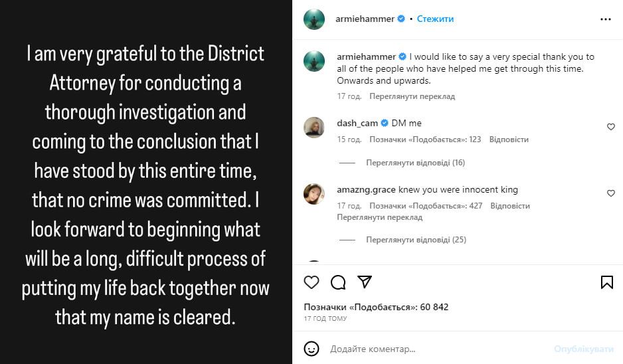Screen dimensions: 623x364
Task: Reply to the dash_cam comment
Action: (509, 139)
